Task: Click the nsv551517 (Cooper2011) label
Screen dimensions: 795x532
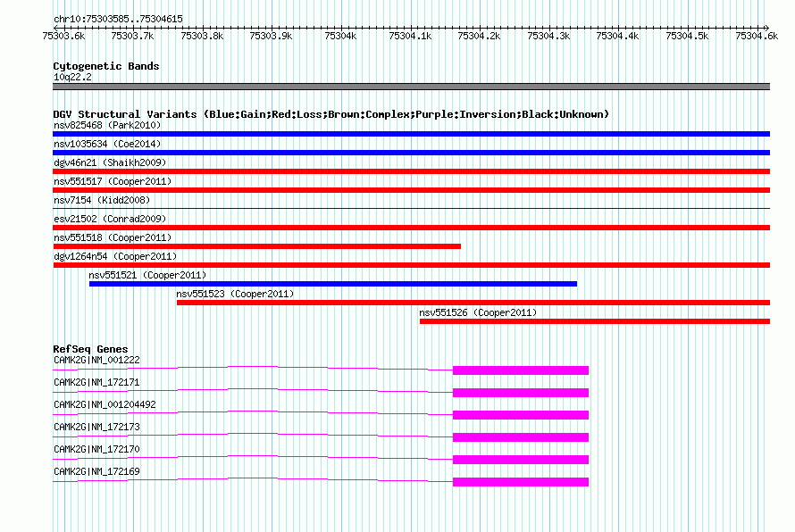Action: tap(113, 181)
